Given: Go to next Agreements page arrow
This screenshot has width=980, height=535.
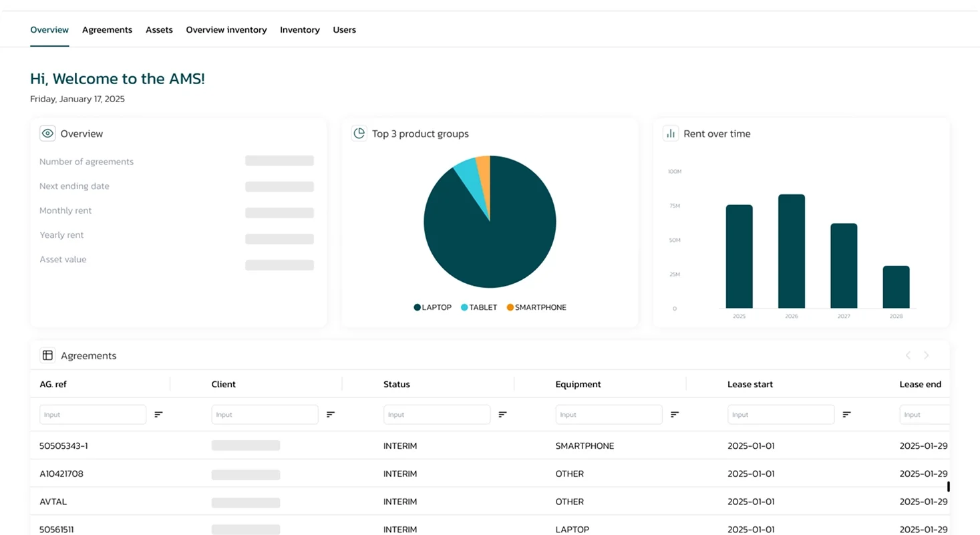Looking at the screenshot, I should (927, 355).
